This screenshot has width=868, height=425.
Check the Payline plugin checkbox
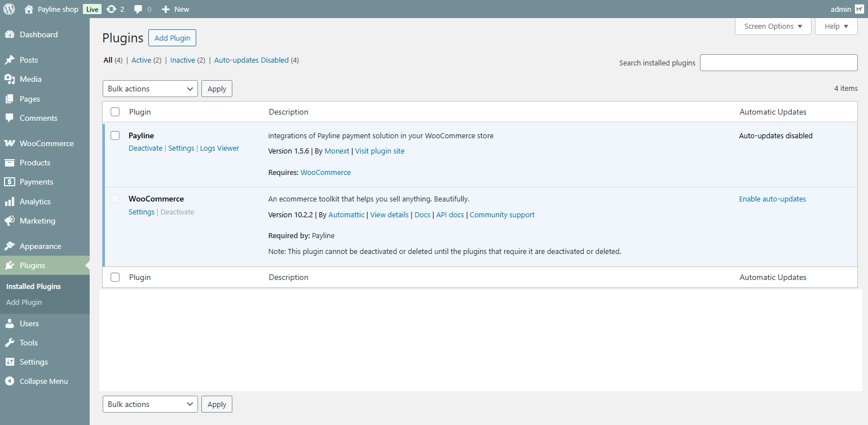pyautogui.click(x=115, y=135)
